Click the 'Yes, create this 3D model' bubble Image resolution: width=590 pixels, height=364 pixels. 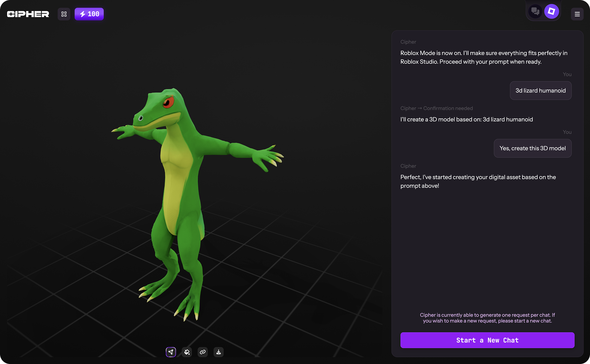click(533, 148)
